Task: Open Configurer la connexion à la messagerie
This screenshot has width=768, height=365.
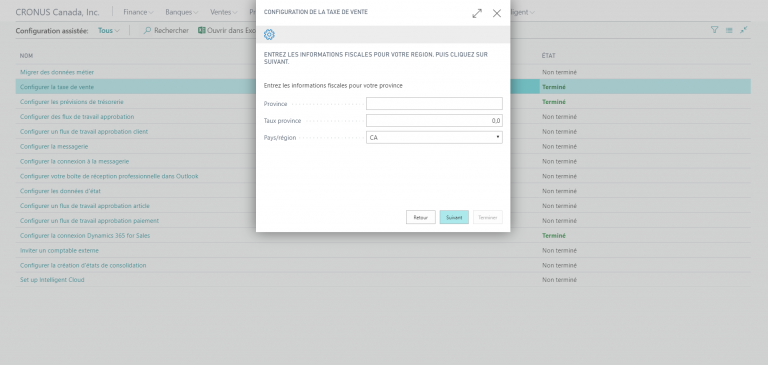Action: (x=74, y=161)
